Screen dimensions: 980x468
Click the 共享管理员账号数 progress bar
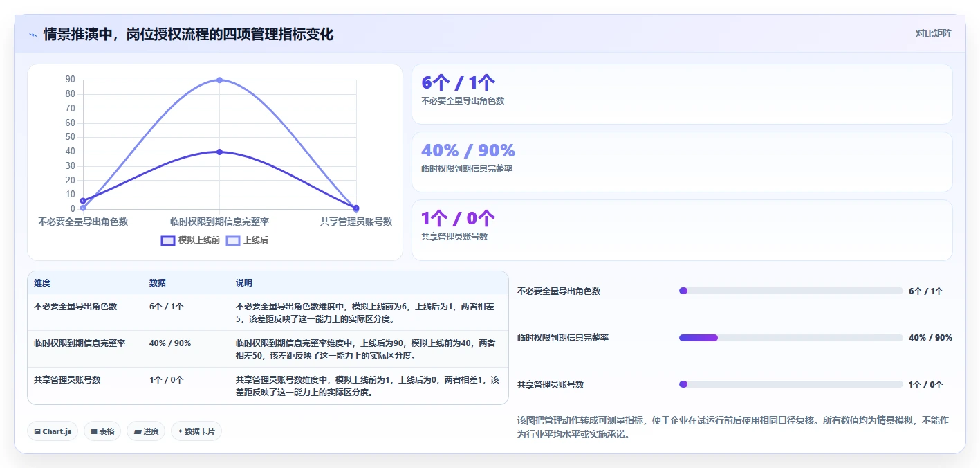coord(791,384)
